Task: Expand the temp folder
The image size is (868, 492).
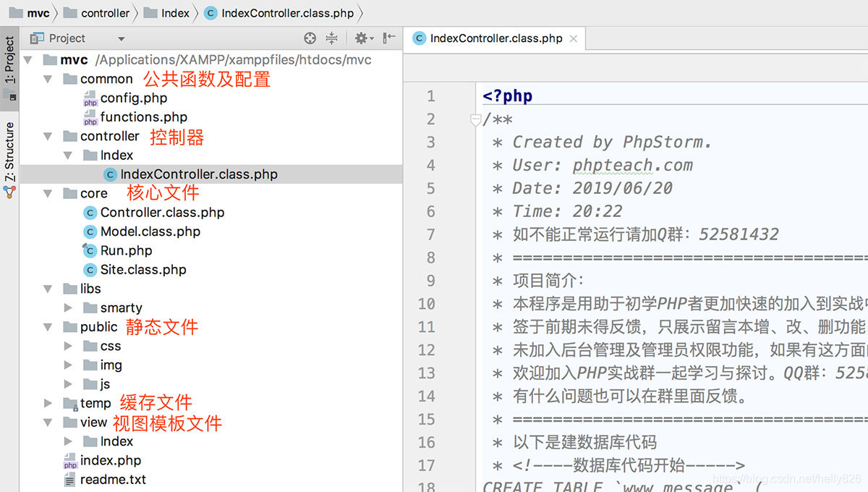Action: pos(48,403)
